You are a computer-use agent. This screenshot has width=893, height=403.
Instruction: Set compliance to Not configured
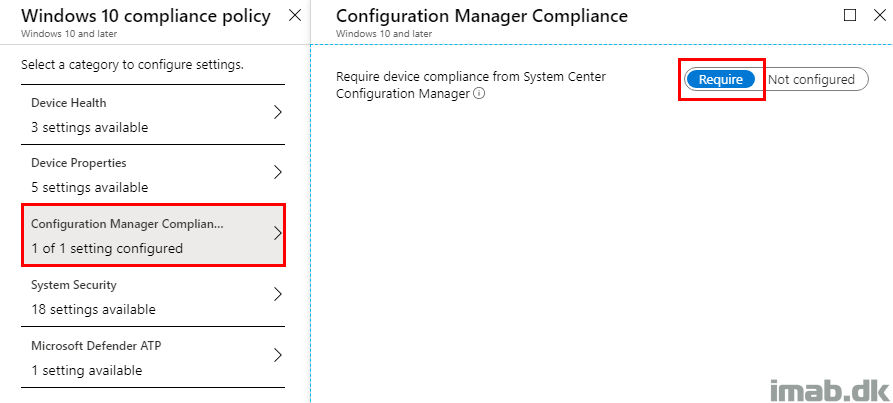811,80
